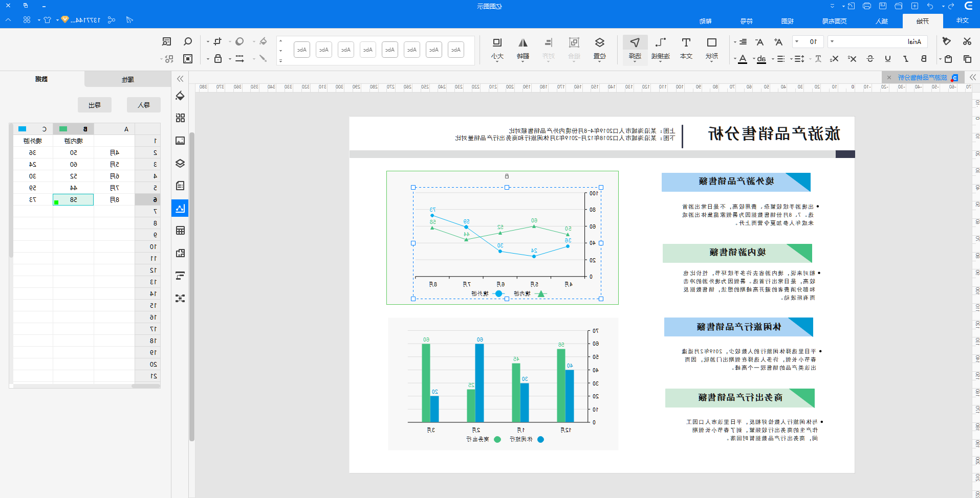Toggle Superscript formatting
Viewport: 980px width, 498px height.
point(852,59)
